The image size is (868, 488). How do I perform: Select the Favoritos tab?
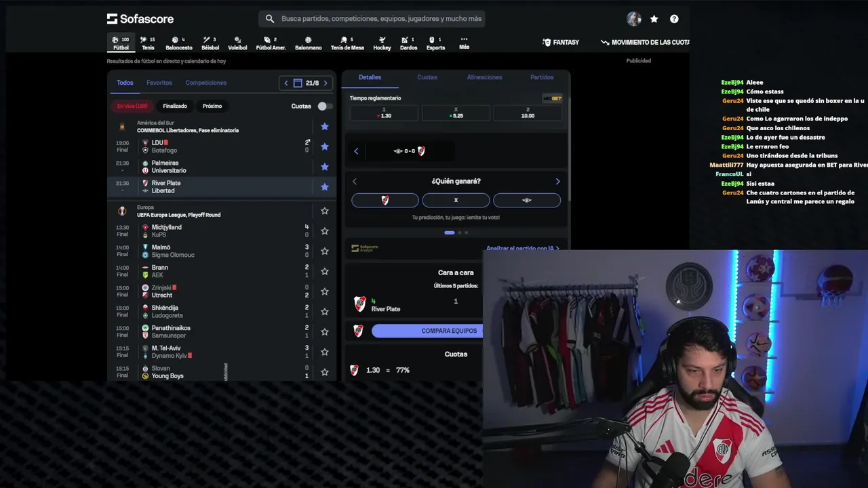pos(159,83)
